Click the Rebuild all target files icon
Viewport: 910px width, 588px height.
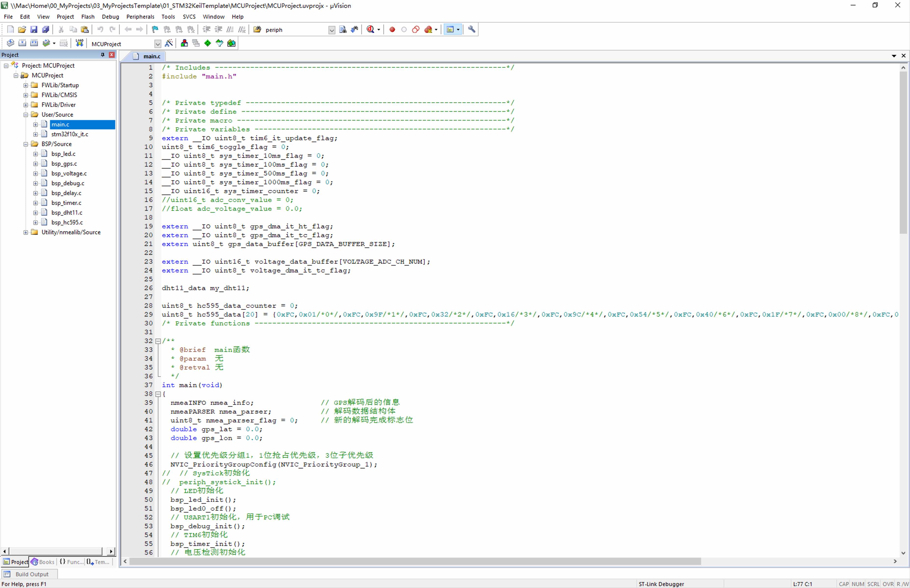[x=34, y=43]
